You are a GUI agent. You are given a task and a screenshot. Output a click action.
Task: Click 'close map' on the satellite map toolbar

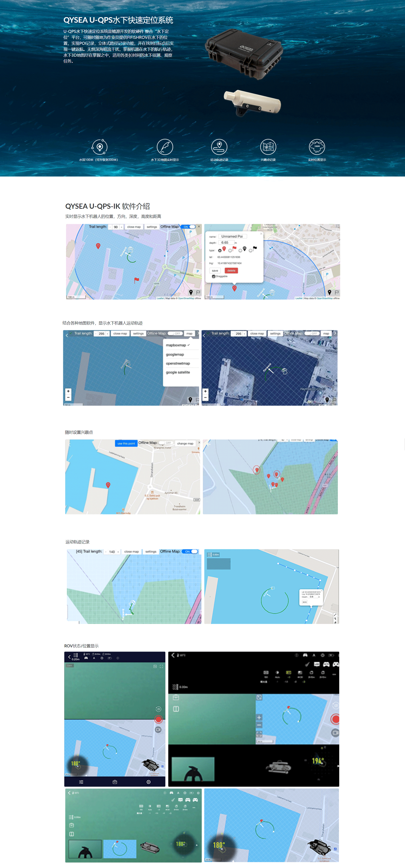coord(257,334)
